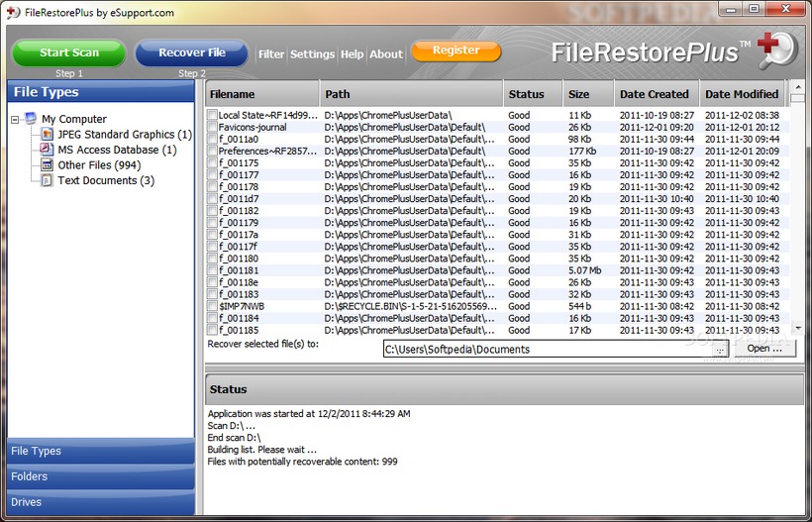Select Other Files (994) entry
This screenshot has width=812, height=522.
(99, 165)
